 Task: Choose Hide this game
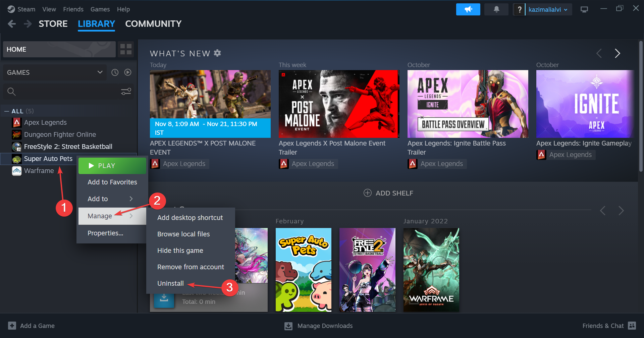point(190,250)
